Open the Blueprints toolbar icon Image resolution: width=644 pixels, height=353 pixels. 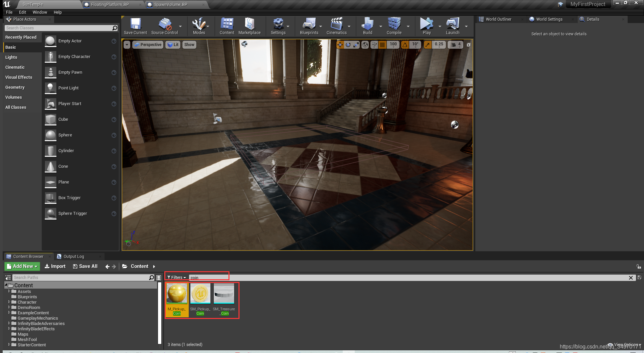pyautogui.click(x=309, y=26)
